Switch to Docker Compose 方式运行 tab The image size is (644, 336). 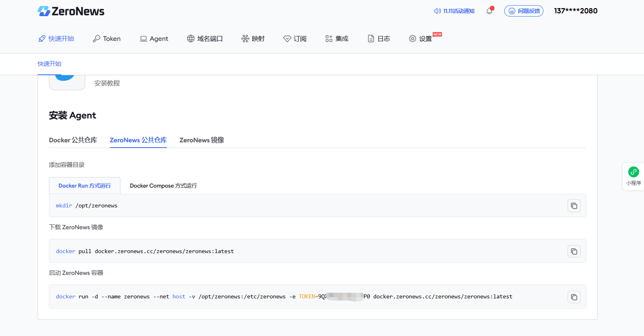(x=163, y=186)
